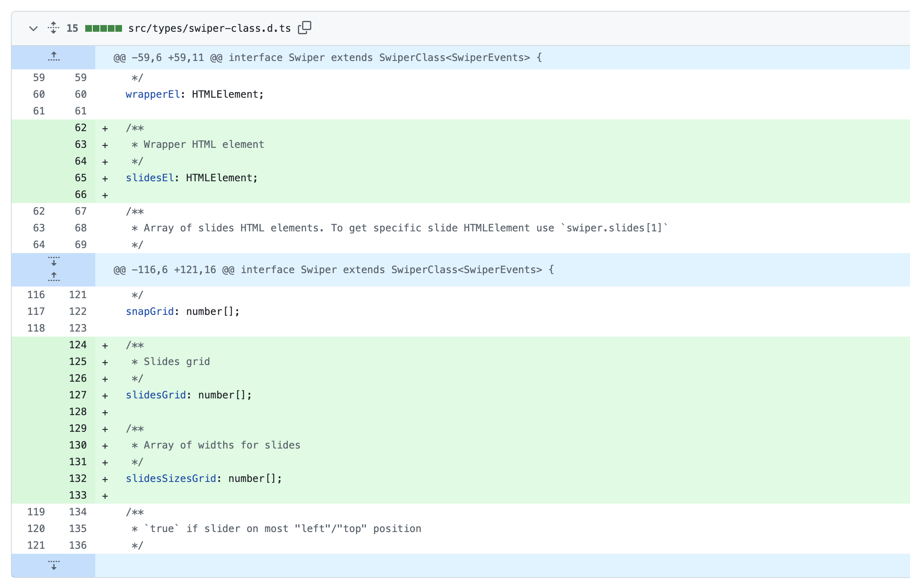The image size is (910, 588).
Task: Click line number 130 widths comment
Action: coord(78,445)
